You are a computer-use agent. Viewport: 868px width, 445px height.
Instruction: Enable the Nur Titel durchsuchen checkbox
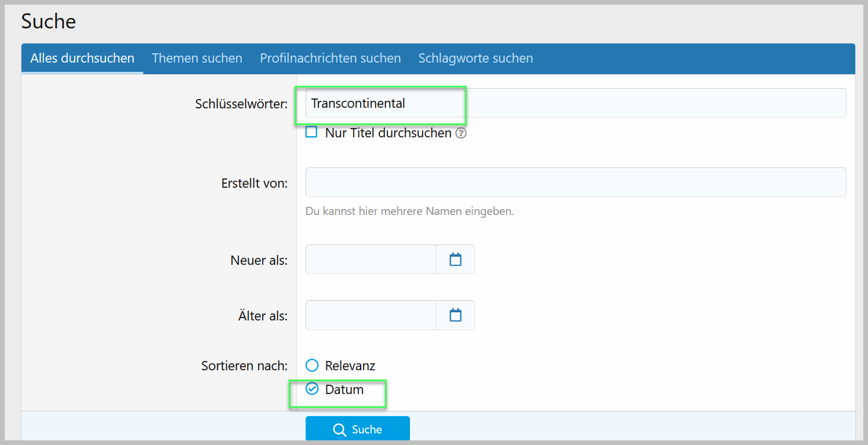(312, 133)
